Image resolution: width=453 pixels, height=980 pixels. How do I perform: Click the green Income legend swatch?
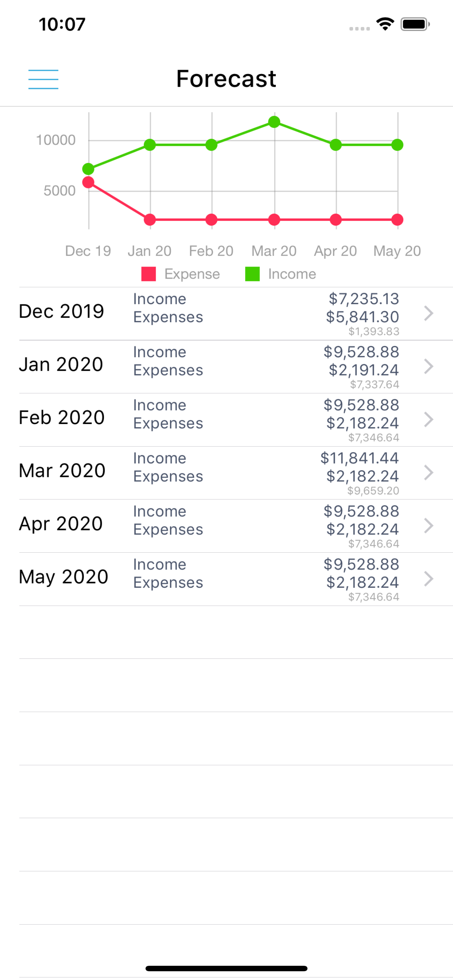coord(252,274)
